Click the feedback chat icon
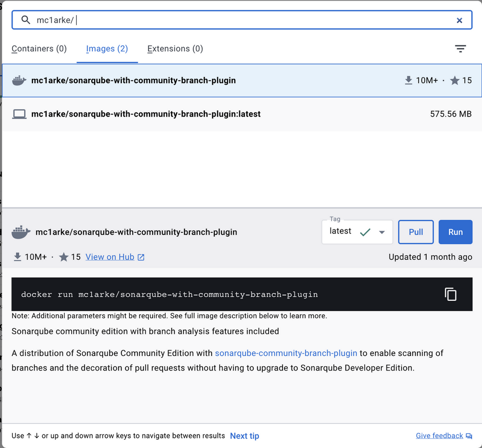Screen dimensions: 482x448 click(x=469, y=436)
